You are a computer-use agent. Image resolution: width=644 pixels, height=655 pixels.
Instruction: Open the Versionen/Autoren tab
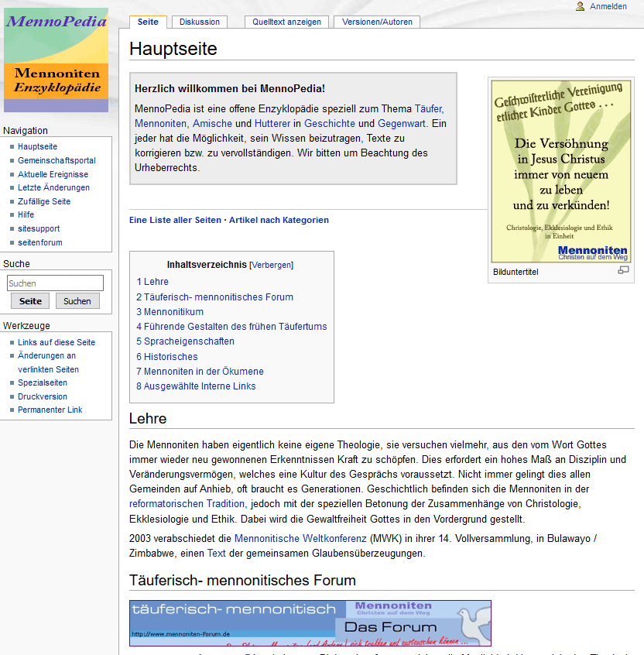click(x=377, y=22)
